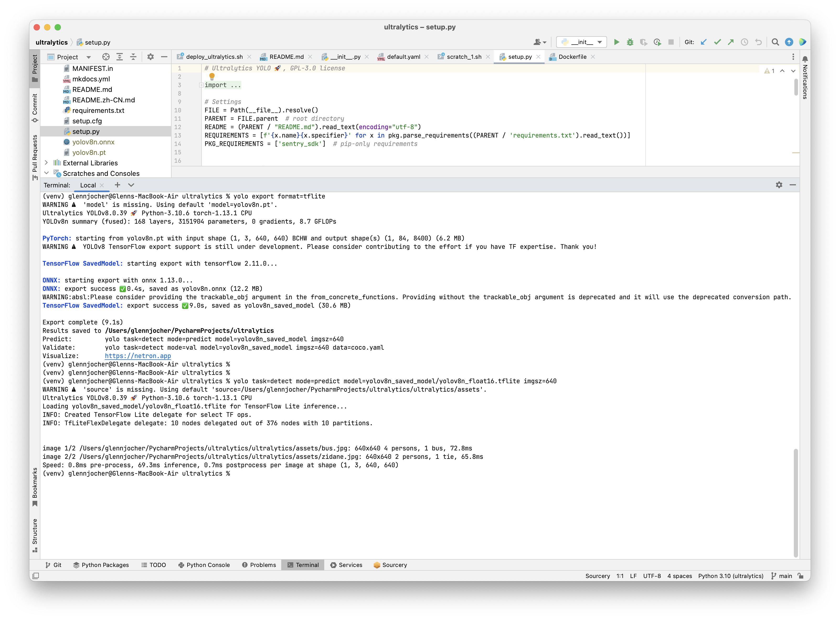
Task: Open the netron.app link in terminal
Action: pos(138,356)
